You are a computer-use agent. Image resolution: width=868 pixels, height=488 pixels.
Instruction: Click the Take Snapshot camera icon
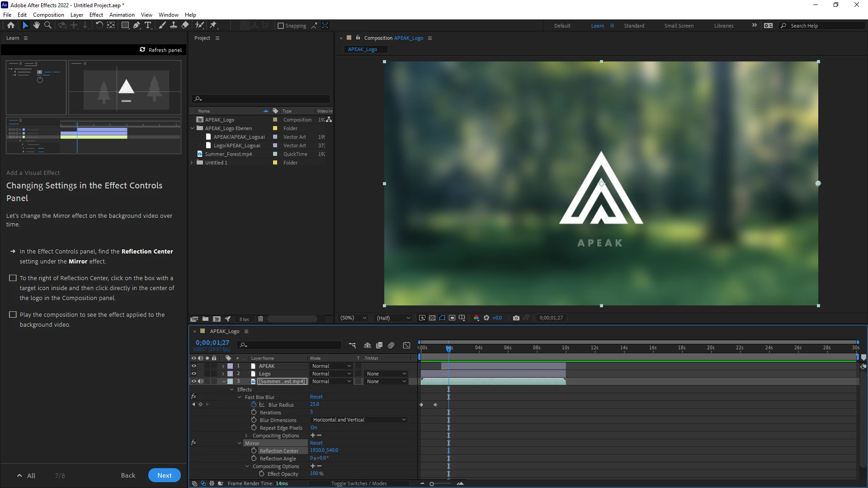pos(516,318)
